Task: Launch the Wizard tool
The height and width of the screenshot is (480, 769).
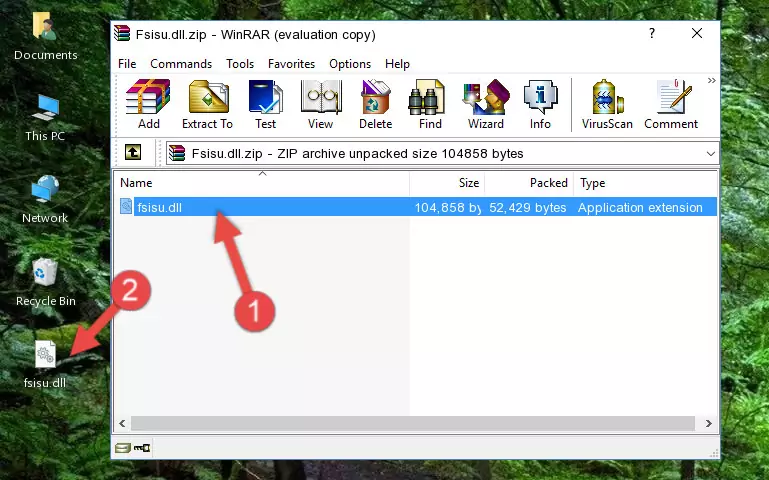Action: (486, 104)
